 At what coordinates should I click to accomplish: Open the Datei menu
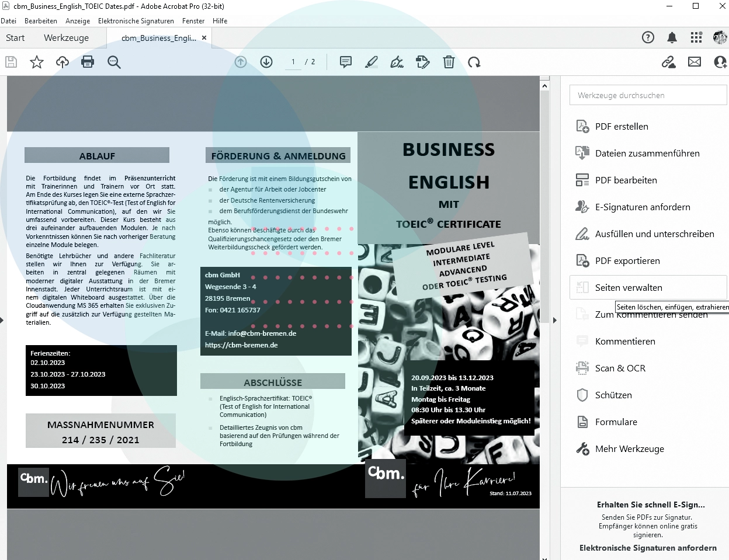click(8, 21)
